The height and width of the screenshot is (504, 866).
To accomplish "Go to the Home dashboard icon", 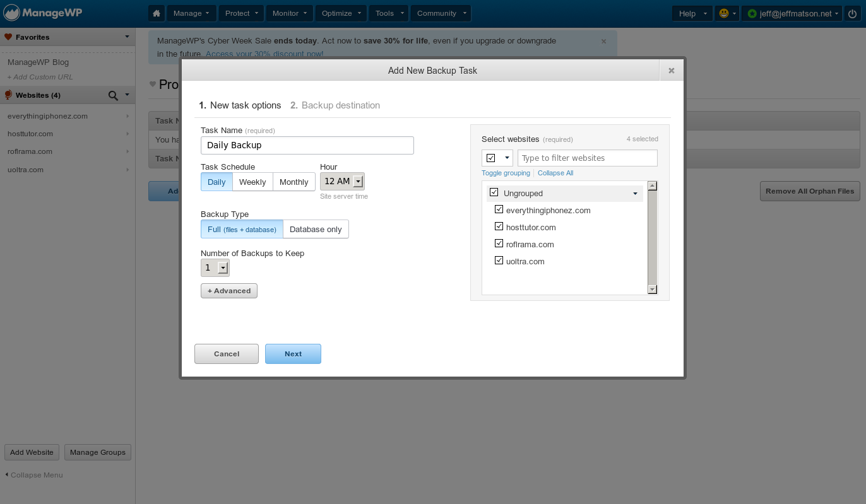I will pos(157,13).
